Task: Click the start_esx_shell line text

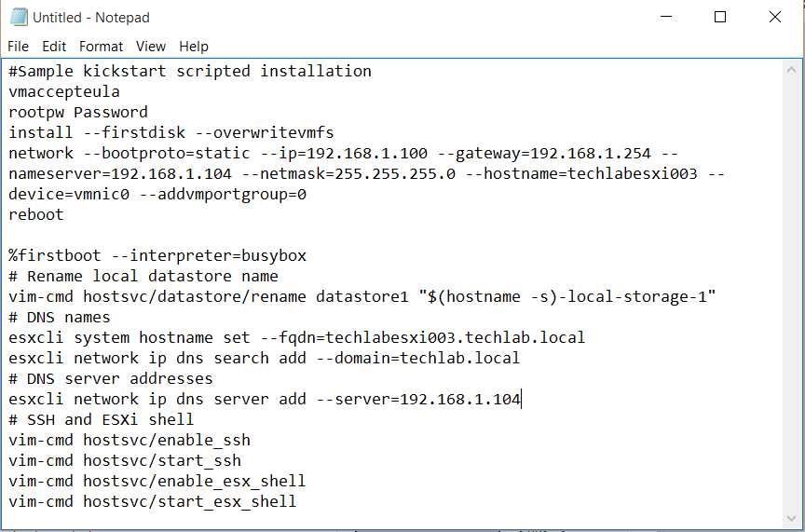Action: (x=153, y=501)
